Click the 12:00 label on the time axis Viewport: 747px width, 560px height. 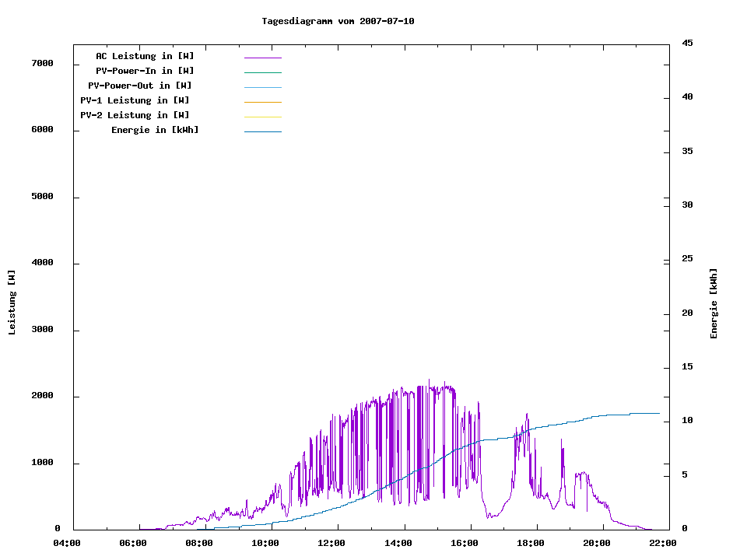332,543
